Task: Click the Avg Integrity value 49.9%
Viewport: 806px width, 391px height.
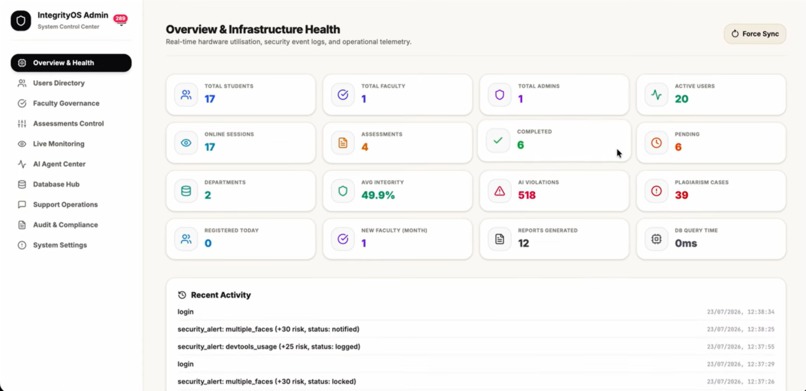Action: tap(378, 195)
